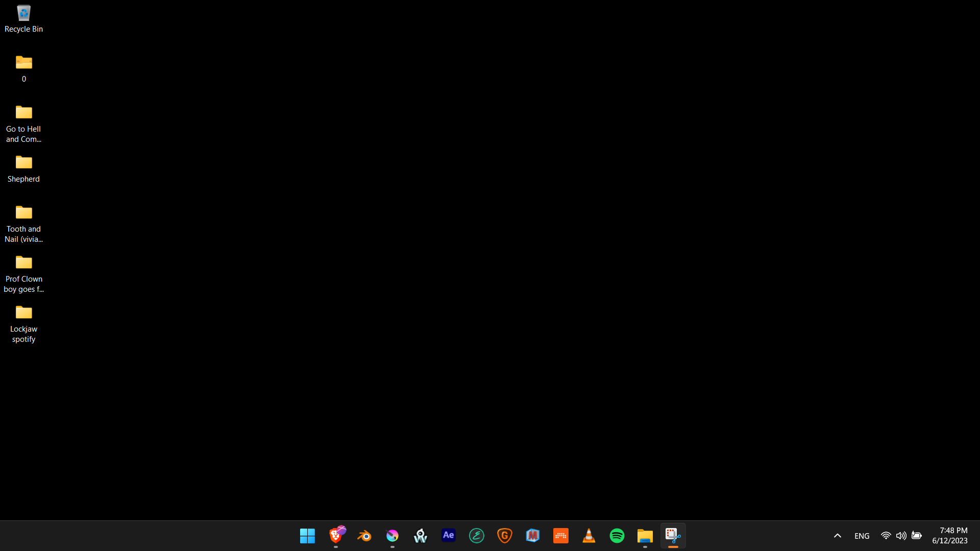Click the Snipping Tool taskbar icon

[673, 536]
